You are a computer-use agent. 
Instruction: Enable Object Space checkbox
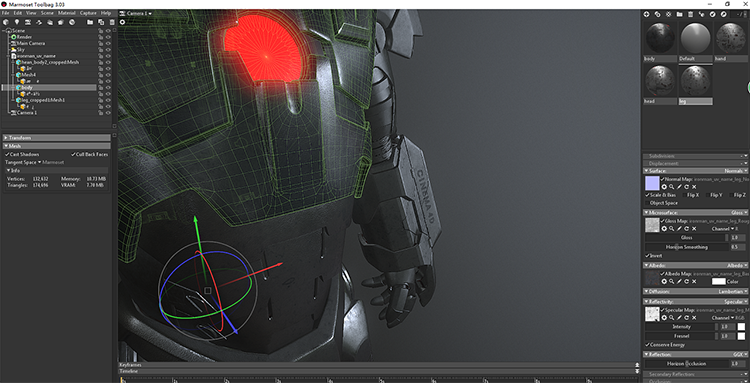pos(647,203)
